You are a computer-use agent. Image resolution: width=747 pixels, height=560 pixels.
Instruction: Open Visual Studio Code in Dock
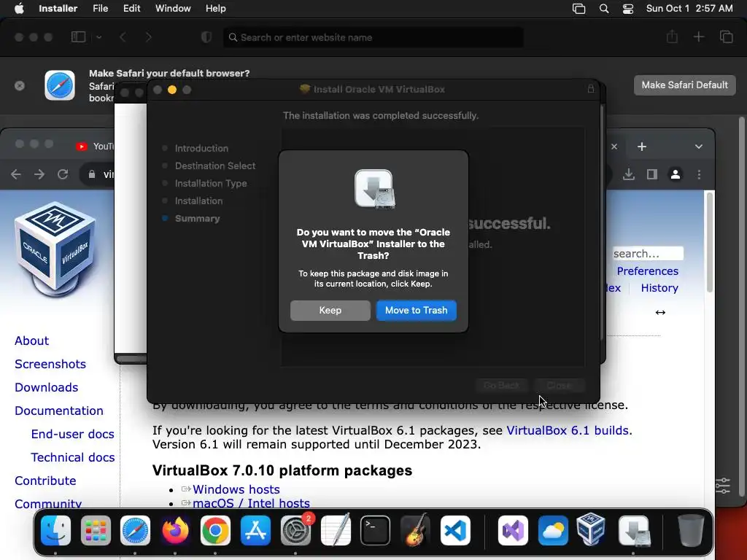pyautogui.click(x=455, y=531)
